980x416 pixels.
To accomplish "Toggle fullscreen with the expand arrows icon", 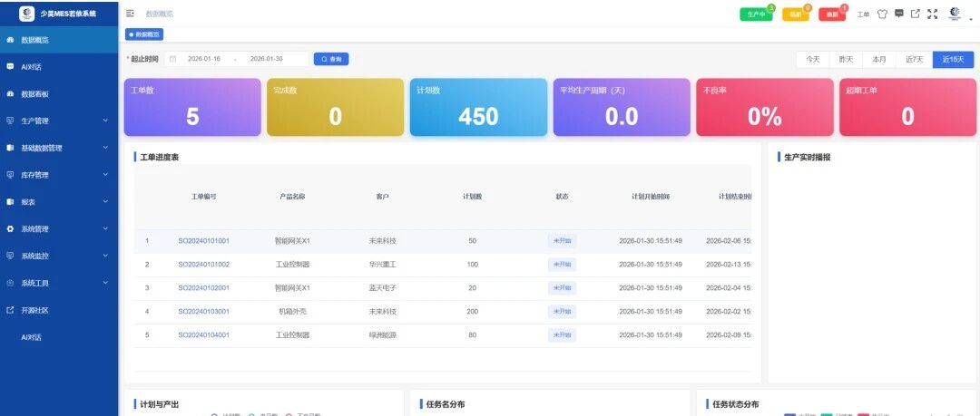I will pos(933,13).
